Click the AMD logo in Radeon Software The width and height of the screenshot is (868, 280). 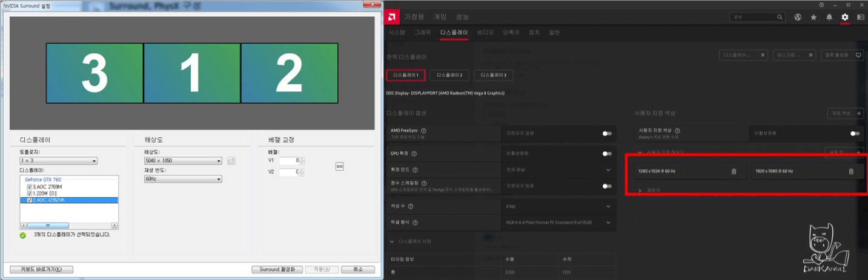click(393, 16)
